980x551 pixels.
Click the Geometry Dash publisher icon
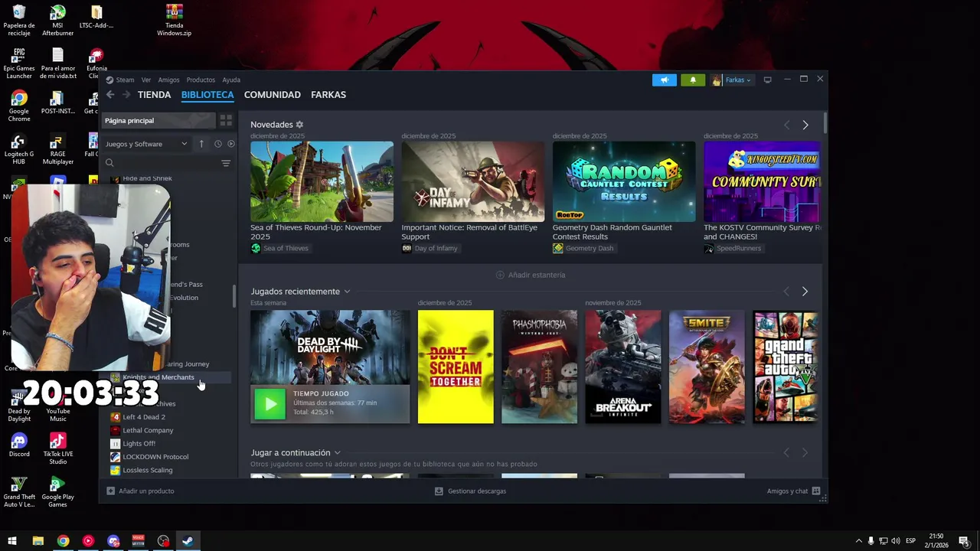click(x=558, y=249)
